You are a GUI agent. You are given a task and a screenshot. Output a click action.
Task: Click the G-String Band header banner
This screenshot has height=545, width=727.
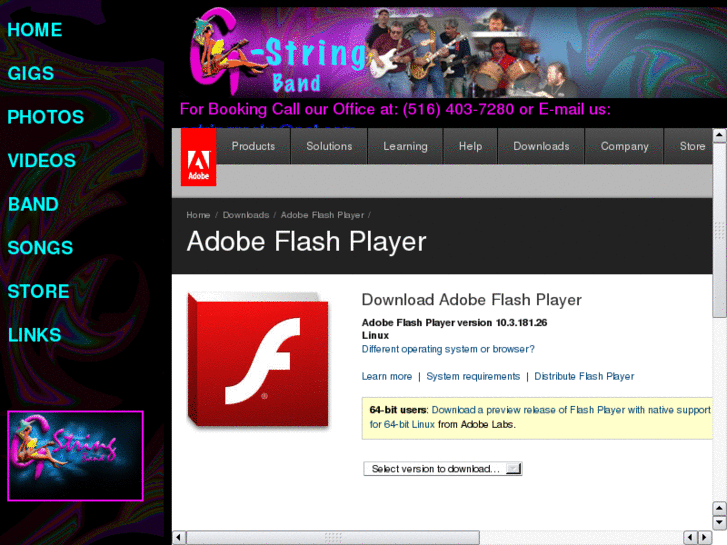[452, 52]
